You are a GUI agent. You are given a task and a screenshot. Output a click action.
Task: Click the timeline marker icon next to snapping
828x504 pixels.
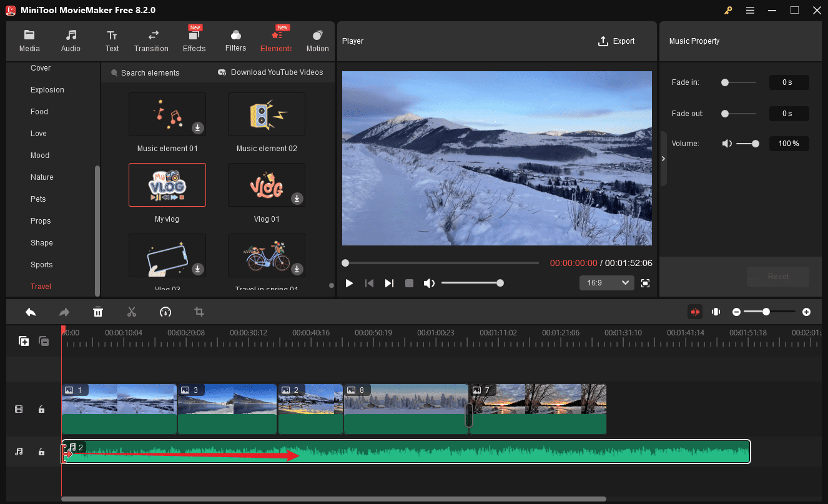click(x=716, y=312)
